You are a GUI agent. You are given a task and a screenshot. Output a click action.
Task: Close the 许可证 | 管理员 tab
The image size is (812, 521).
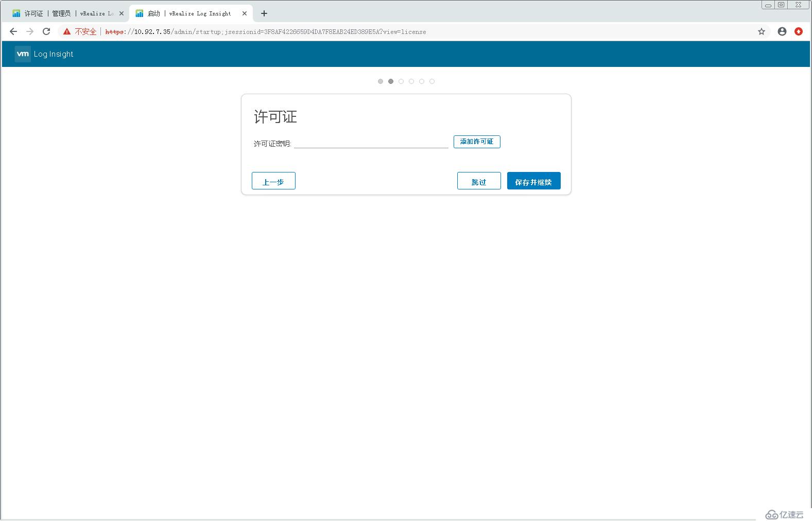122,13
